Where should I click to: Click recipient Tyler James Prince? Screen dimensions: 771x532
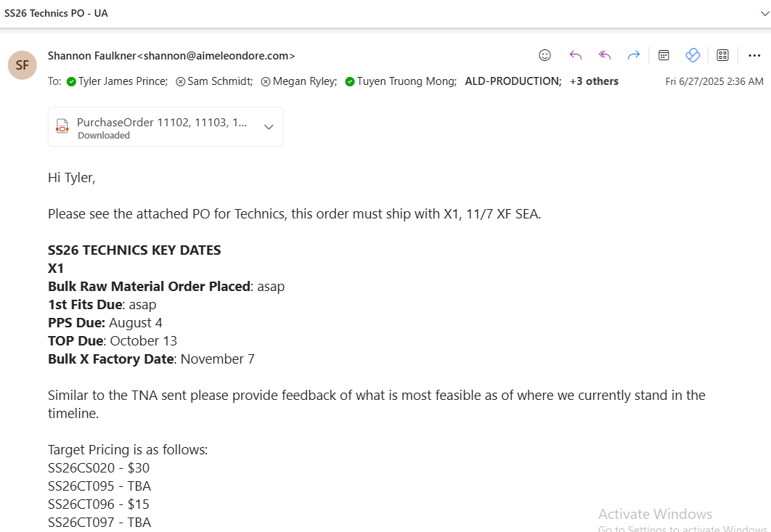point(123,81)
